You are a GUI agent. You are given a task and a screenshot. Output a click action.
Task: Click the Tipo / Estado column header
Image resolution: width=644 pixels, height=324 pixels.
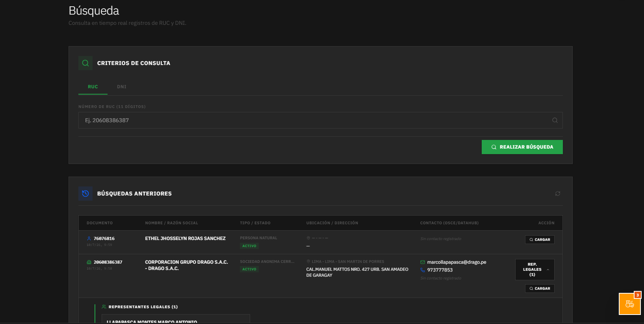[x=255, y=223]
